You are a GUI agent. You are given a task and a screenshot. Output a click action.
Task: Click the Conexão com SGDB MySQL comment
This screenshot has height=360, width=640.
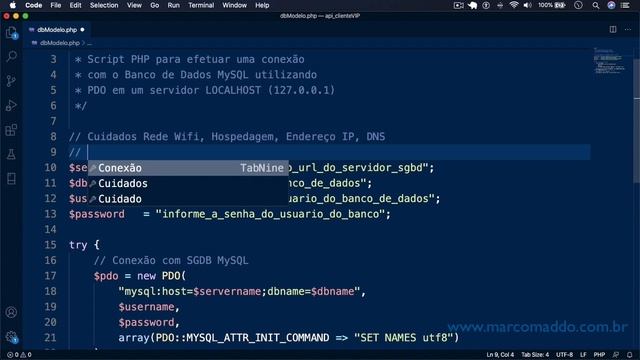pos(171,260)
